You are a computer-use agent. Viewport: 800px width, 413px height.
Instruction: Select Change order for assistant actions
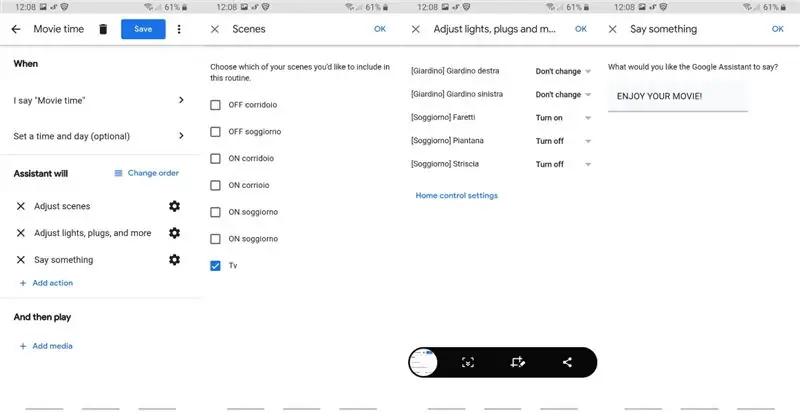pos(146,173)
